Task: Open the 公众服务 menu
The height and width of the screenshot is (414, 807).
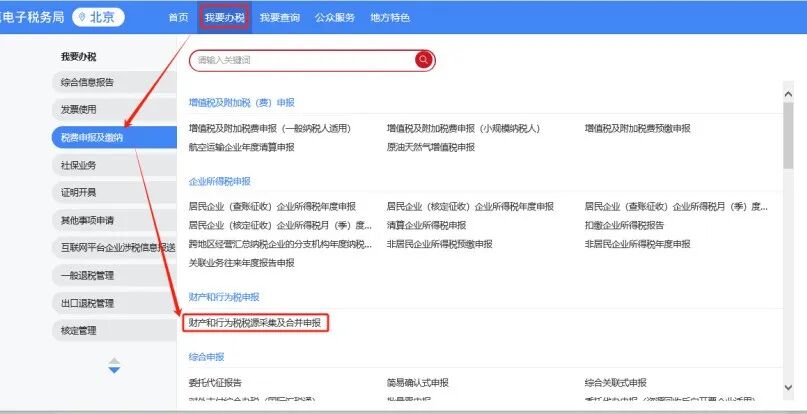Action: (334, 18)
